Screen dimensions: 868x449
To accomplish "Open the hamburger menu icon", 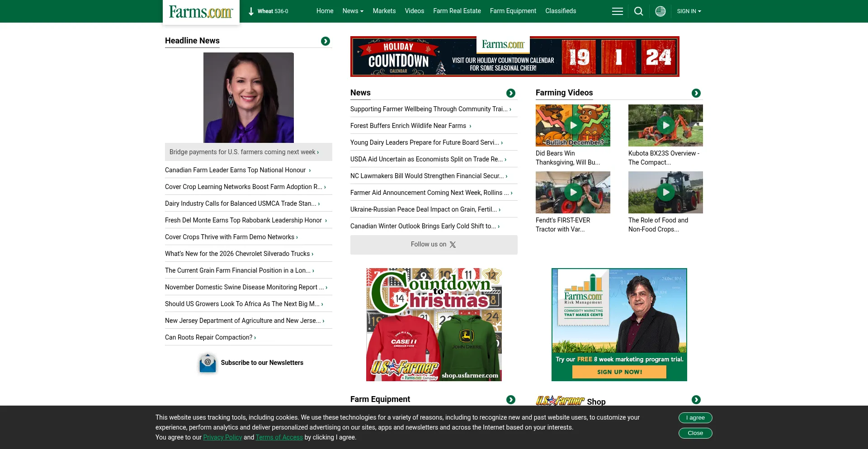I will (617, 11).
